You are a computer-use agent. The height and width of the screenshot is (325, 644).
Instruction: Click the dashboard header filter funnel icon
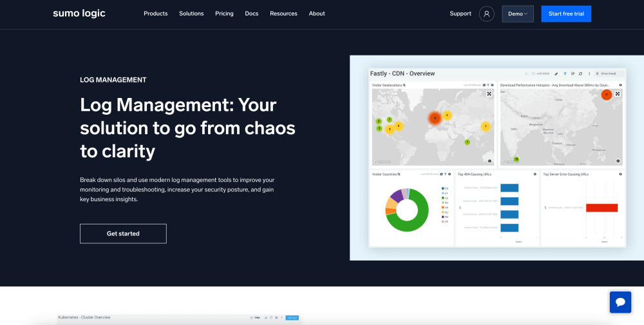565,74
